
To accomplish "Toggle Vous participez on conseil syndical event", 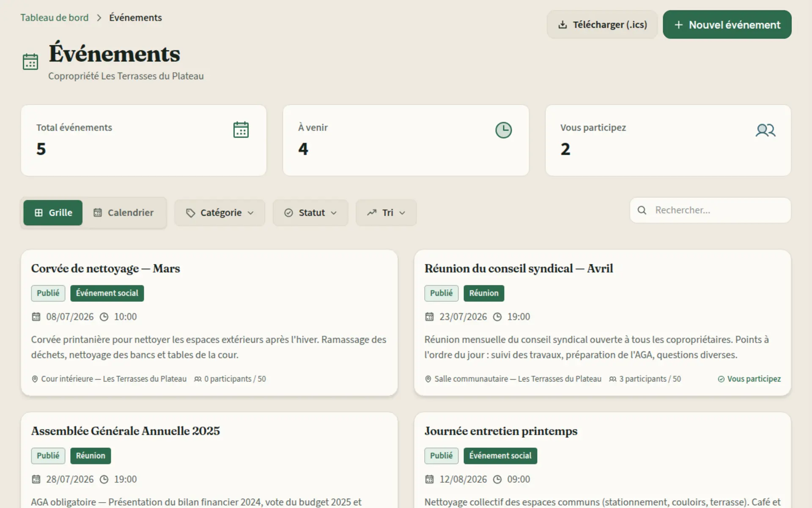I will pos(749,379).
